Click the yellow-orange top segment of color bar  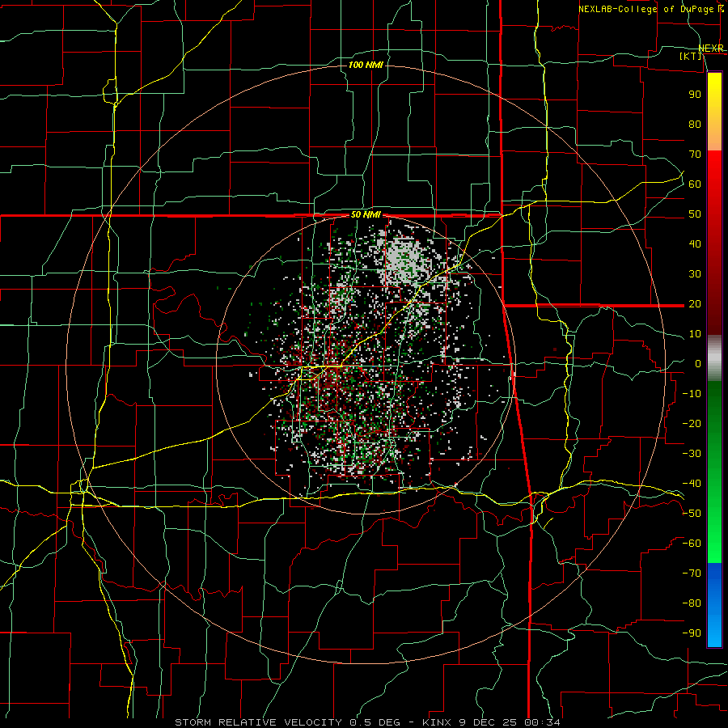714,112
